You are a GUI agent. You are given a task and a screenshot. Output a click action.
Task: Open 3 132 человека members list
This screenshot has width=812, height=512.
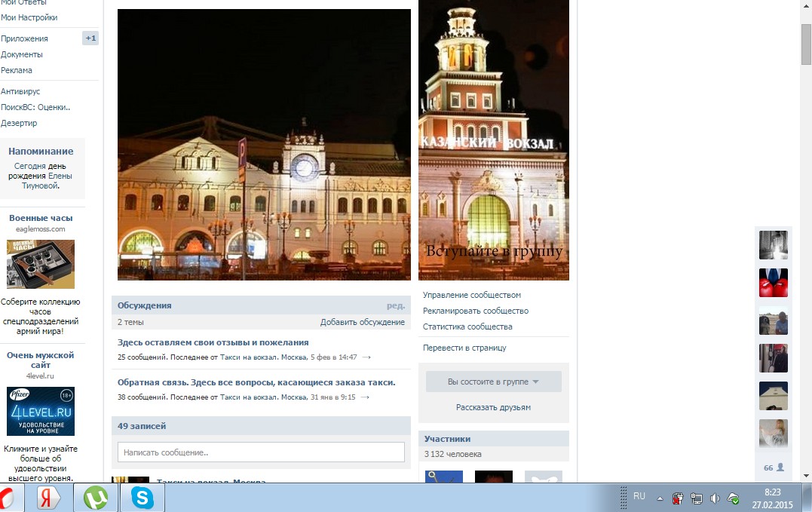pyautogui.click(x=452, y=454)
